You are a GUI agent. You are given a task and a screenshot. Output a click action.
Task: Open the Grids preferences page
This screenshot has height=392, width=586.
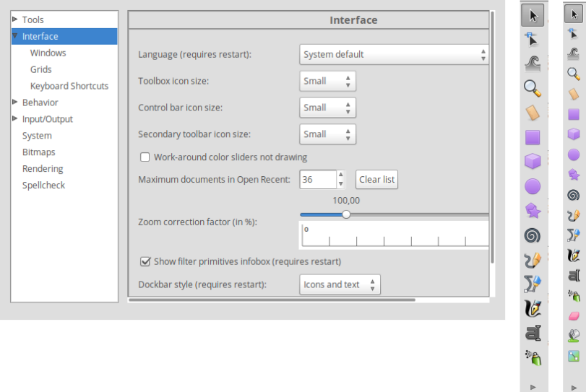point(41,69)
